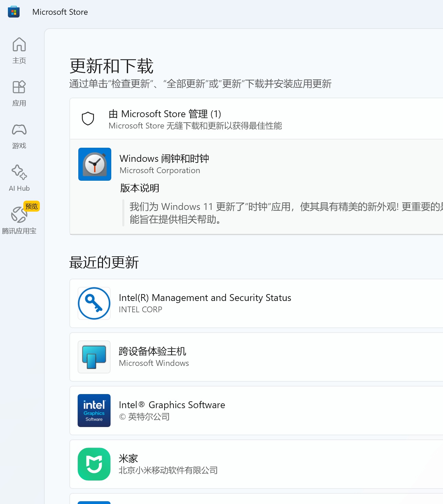Click the 预览 badge on 腾讯应用宝
443x504 pixels.
(32, 206)
